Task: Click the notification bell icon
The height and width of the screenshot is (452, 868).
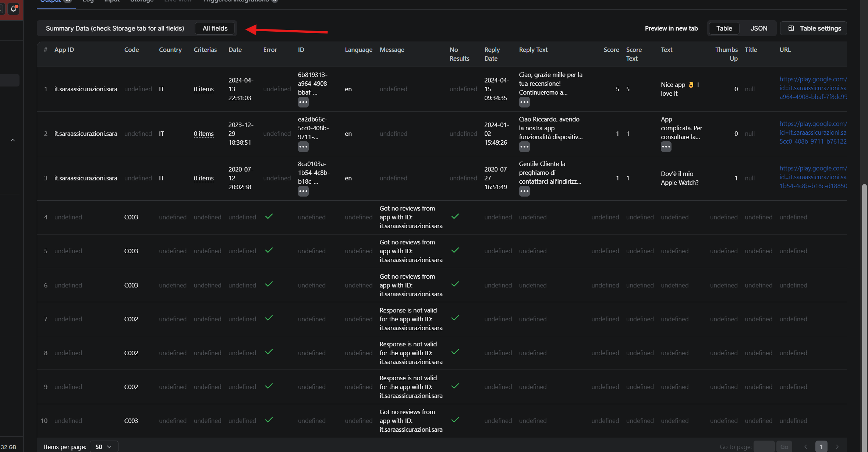Action: click(x=14, y=8)
